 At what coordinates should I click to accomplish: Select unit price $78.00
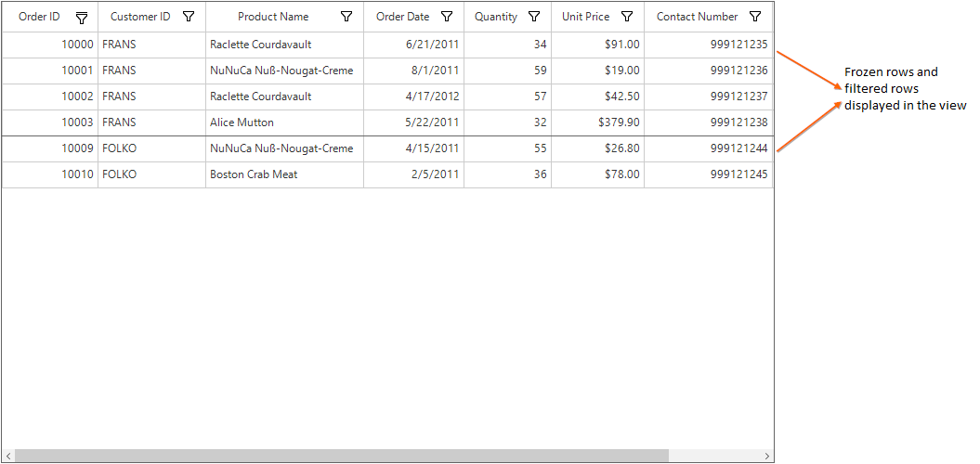(598, 174)
